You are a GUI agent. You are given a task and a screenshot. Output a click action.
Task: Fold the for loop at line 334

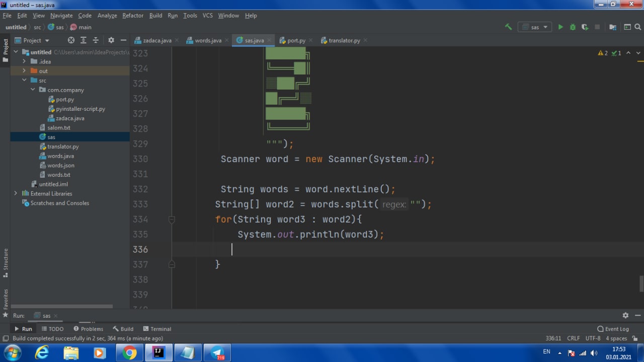[172, 220]
